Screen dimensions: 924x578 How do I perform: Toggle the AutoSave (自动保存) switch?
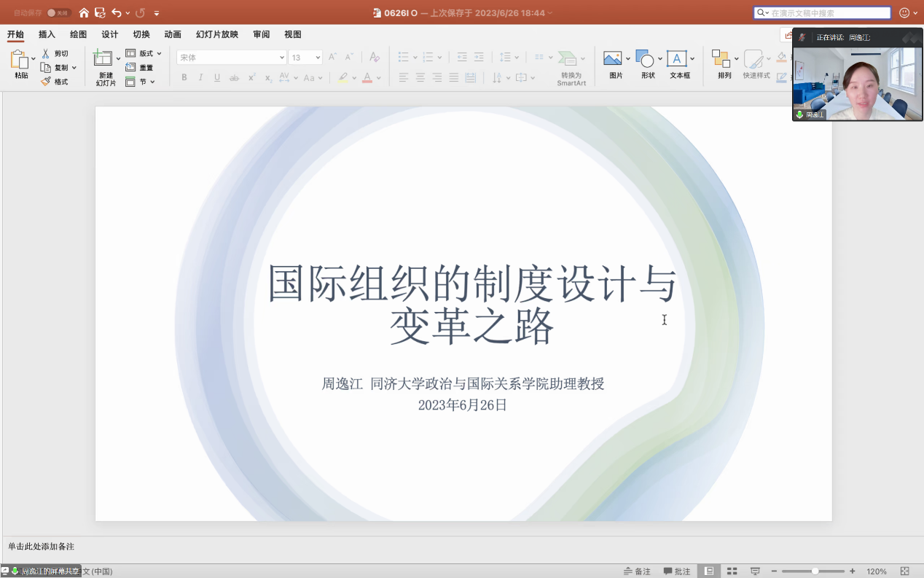point(58,12)
